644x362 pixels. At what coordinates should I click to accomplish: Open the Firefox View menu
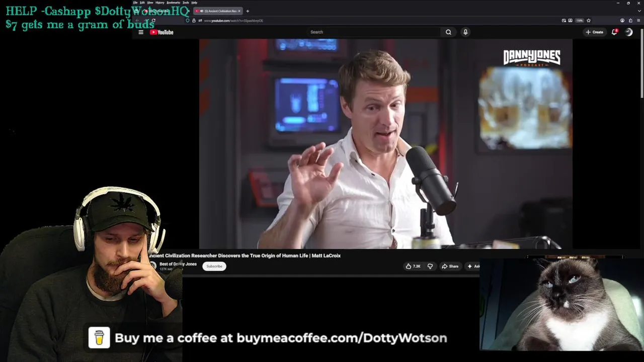150,3
